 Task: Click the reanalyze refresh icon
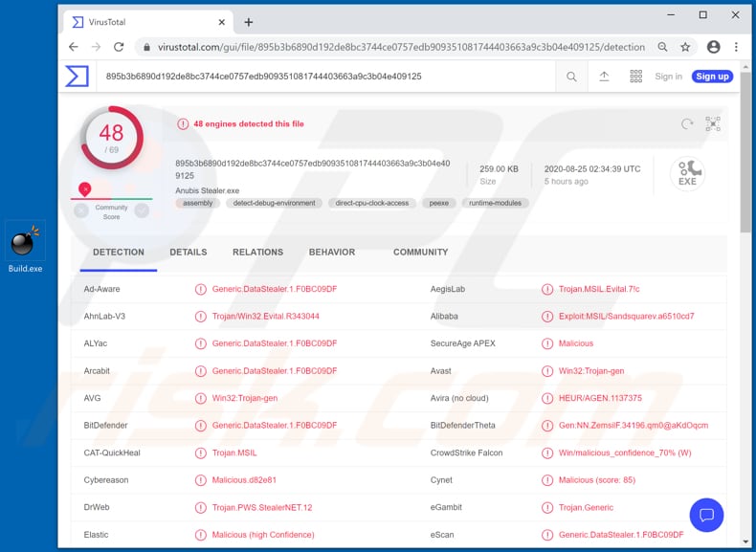tap(686, 124)
